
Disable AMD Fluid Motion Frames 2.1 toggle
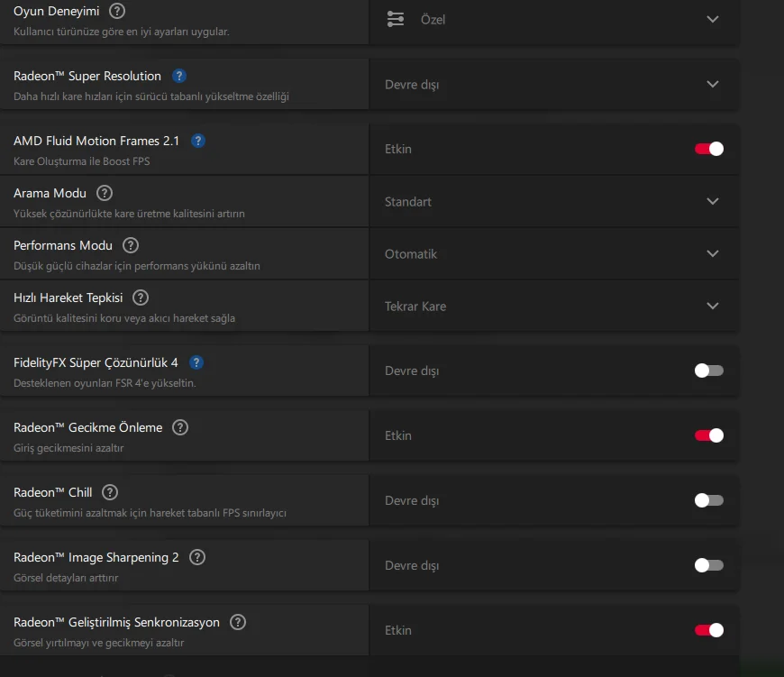[709, 149]
